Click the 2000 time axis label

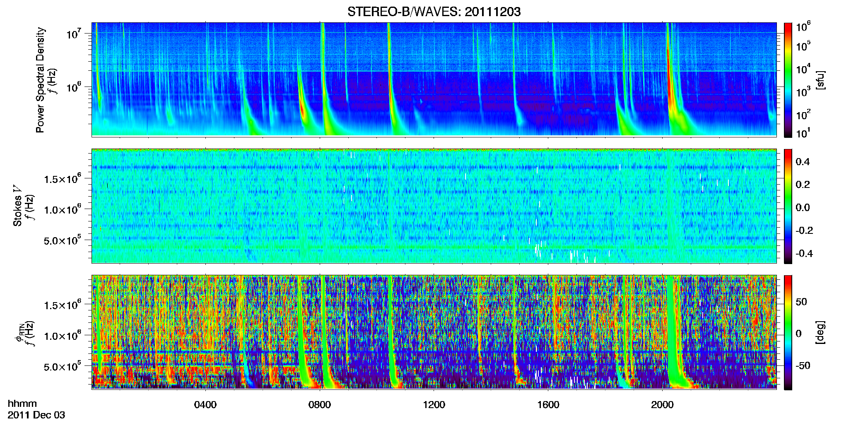662,405
